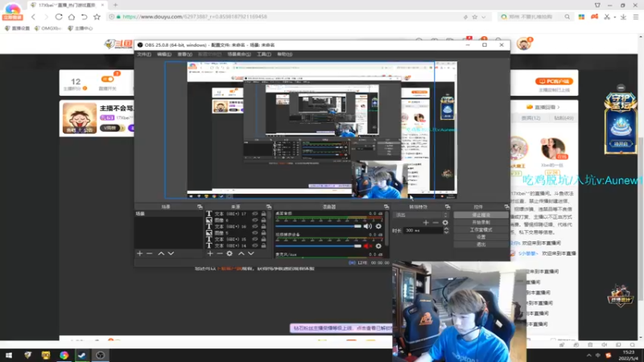Image resolution: width=644 pixels, height=362 pixels.
Task: Open source properties with the gear icon
Action: [229, 253]
